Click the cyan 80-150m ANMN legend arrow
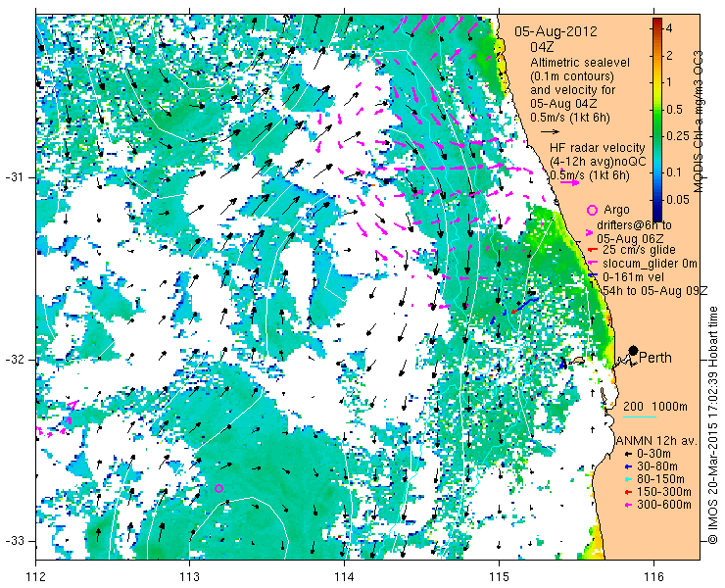Screen dimensions: 725x588 pos(628,479)
